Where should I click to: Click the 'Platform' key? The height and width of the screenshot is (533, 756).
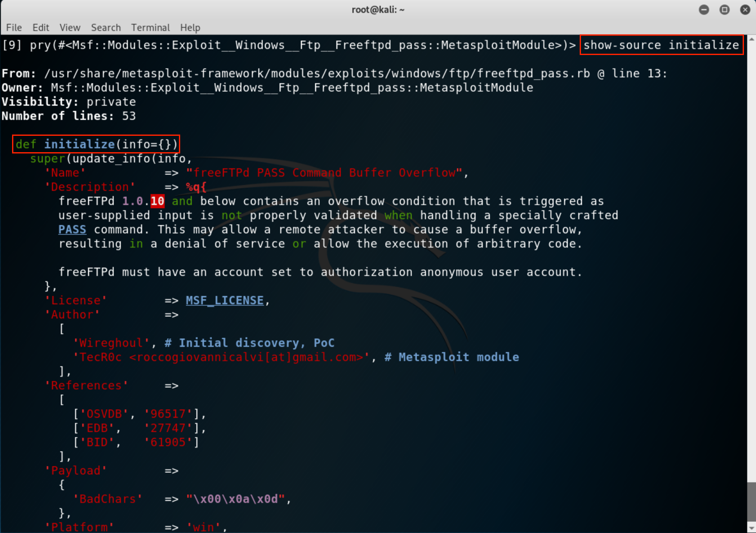[80, 527]
